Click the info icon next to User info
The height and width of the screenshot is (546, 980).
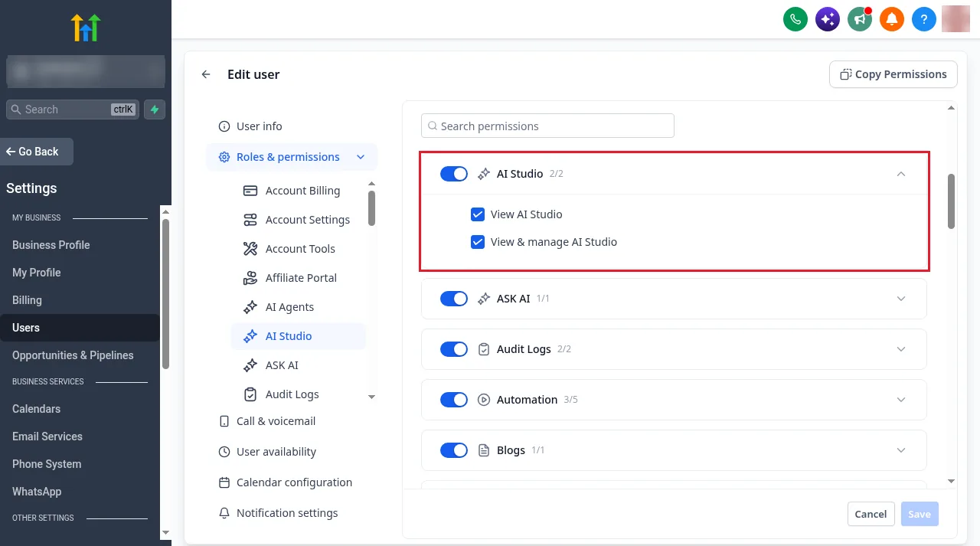224,126
